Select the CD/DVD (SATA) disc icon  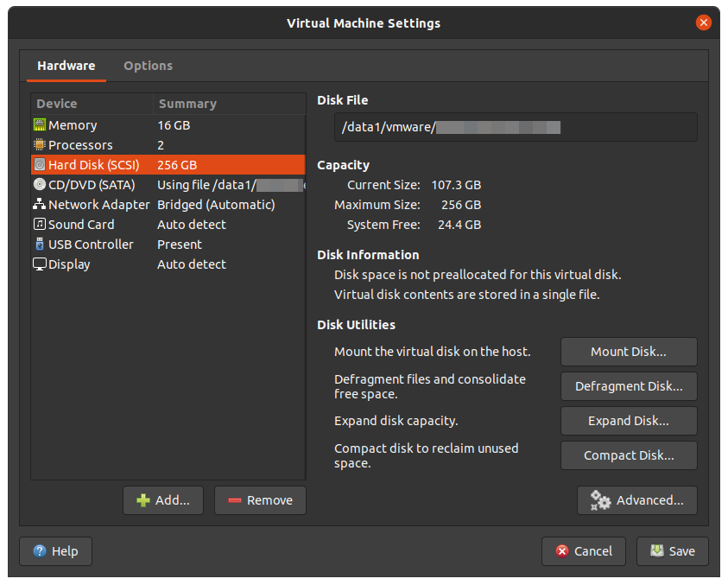tap(40, 184)
